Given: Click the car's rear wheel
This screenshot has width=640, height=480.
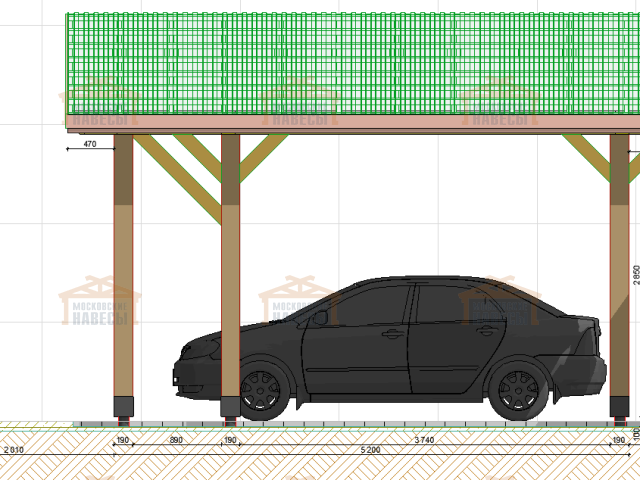Looking at the screenshot, I should click(519, 390).
